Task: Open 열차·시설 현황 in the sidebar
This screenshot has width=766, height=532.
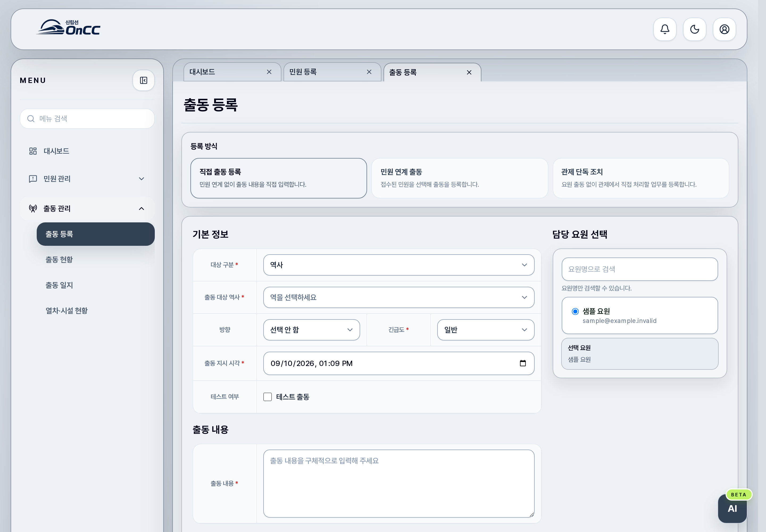Action: click(96, 310)
